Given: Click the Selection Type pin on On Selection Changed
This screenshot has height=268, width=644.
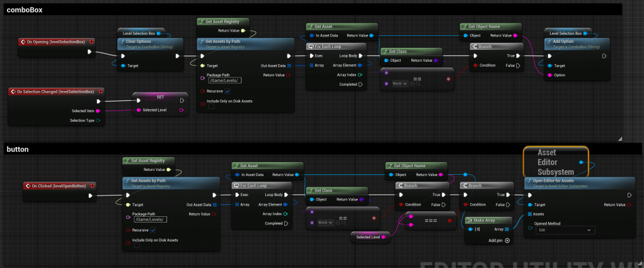Looking at the screenshot, I should click(x=98, y=120).
